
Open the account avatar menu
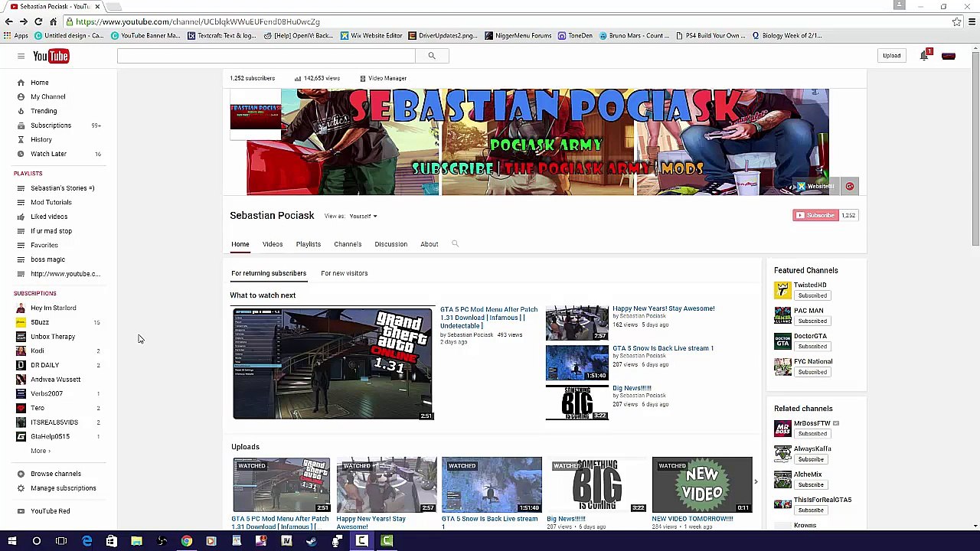tap(949, 55)
